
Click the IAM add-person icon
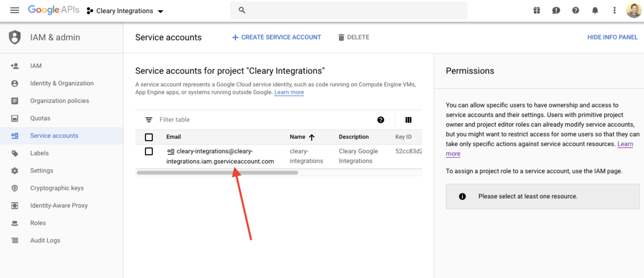[15, 66]
